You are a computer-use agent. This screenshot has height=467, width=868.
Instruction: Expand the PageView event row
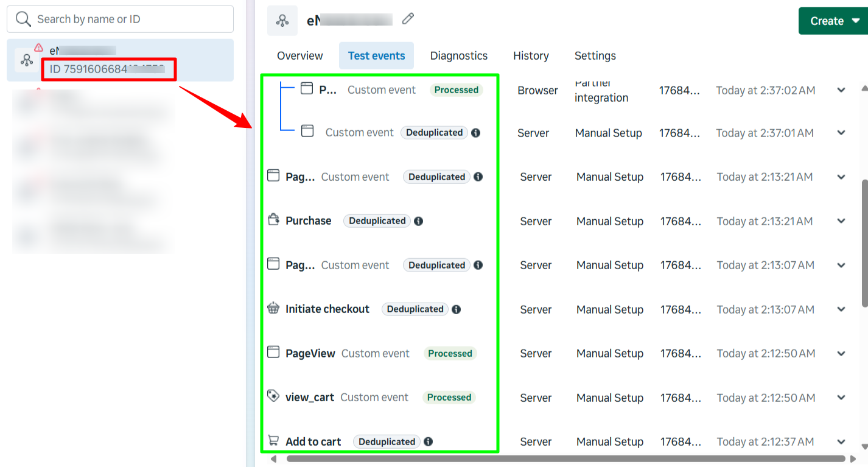tap(841, 353)
